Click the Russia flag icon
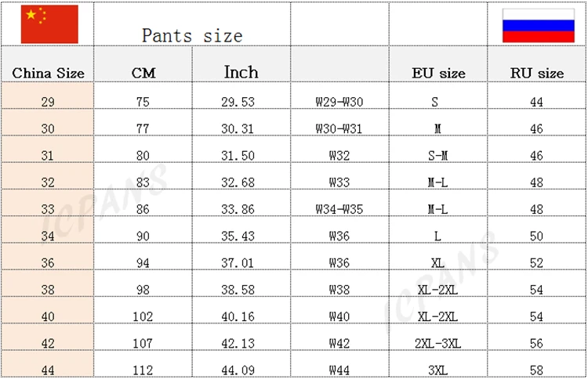588x379 pixels. tap(538, 25)
